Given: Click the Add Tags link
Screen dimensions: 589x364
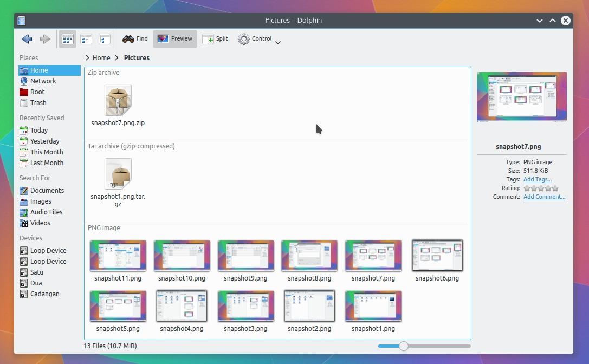Looking at the screenshot, I should point(537,179).
